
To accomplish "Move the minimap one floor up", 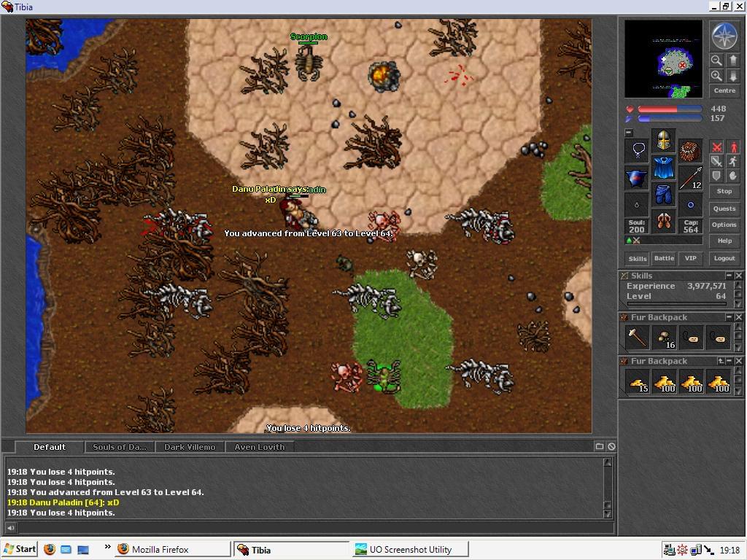I will coord(732,60).
